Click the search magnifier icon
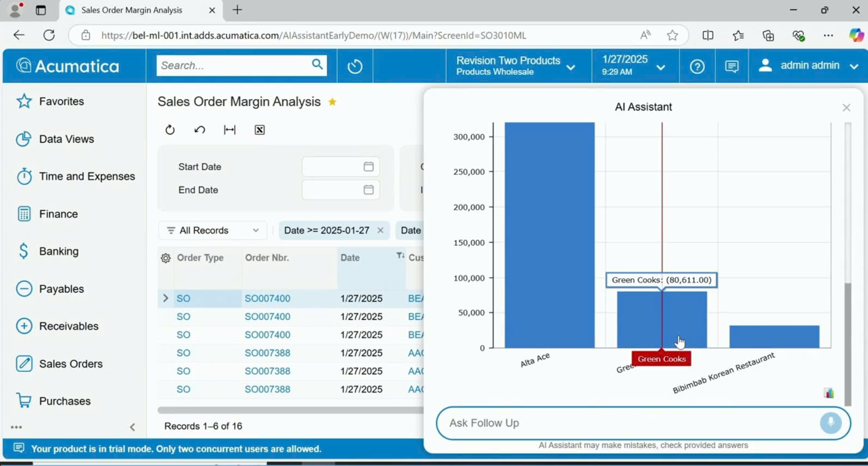Image resolution: width=868 pixels, height=466 pixels. click(x=318, y=65)
